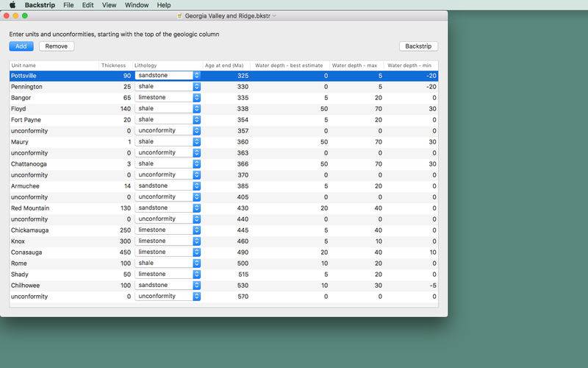Open lithology dropdown for Chattanooga
Image resolution: width=588 pixels, height=368 pixels.
pos(197,163)
